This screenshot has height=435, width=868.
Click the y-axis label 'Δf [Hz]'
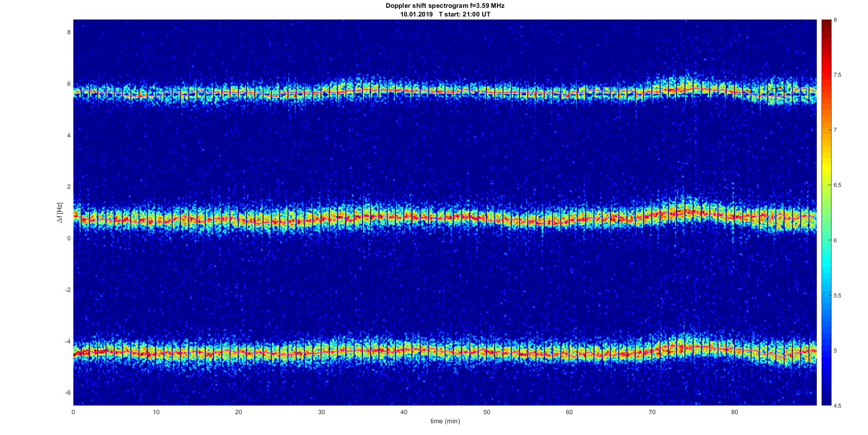pos(60,213)
